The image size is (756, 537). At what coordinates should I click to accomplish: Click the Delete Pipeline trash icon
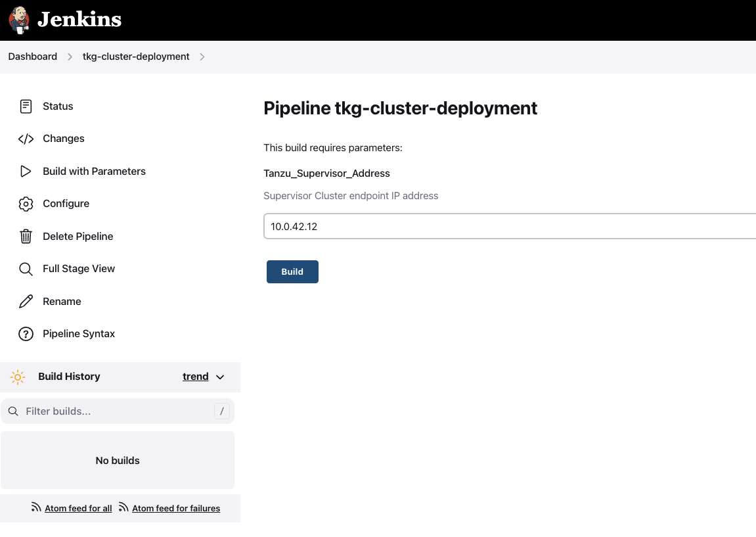point(26,236)
